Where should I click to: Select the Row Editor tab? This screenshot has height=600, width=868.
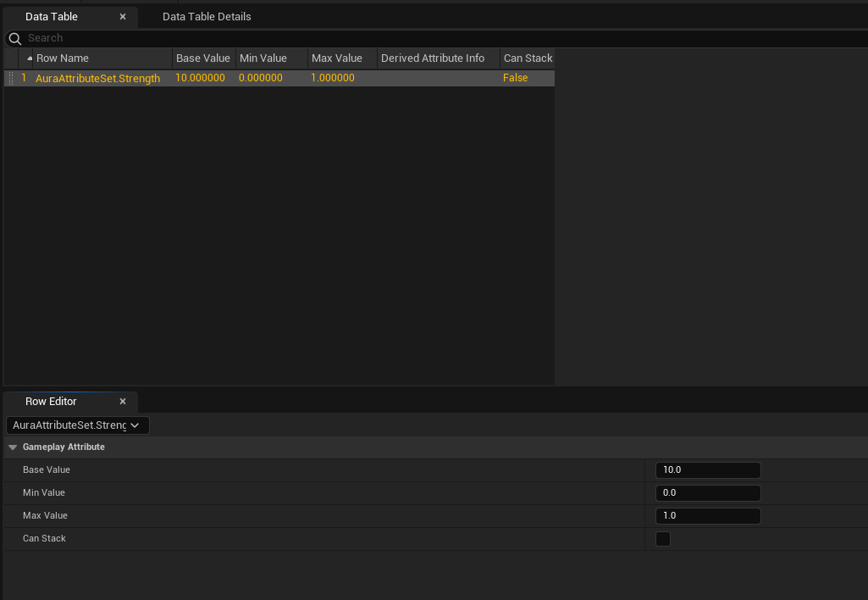(51, 401)
